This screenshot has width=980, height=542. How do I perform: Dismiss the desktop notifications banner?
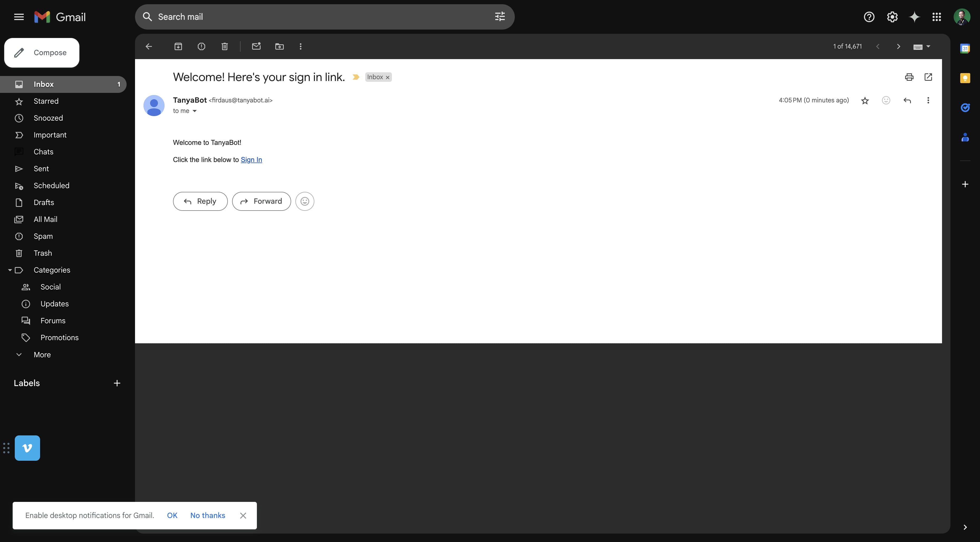(243, 515)
